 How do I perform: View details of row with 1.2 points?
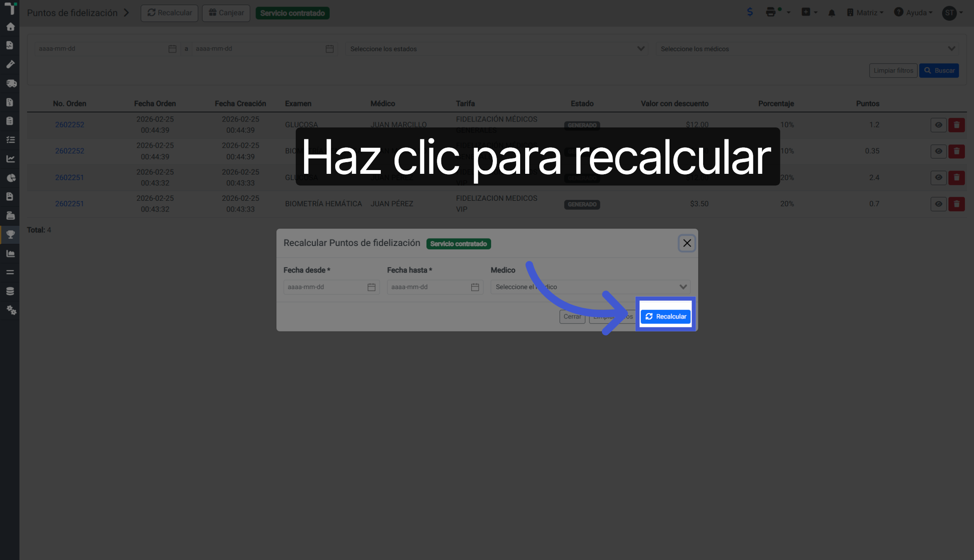938,125
